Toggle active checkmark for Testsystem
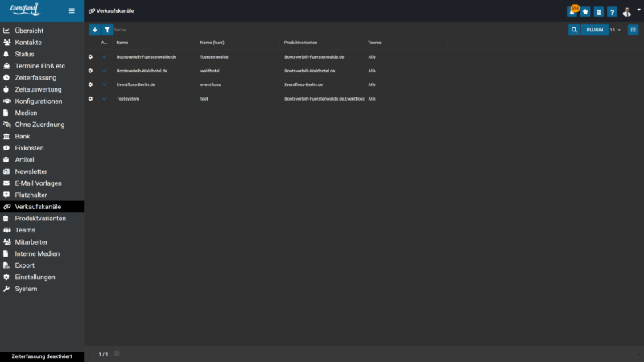Image resolution: width=644 pixels, height=362 pixels. tap(105, 98)
